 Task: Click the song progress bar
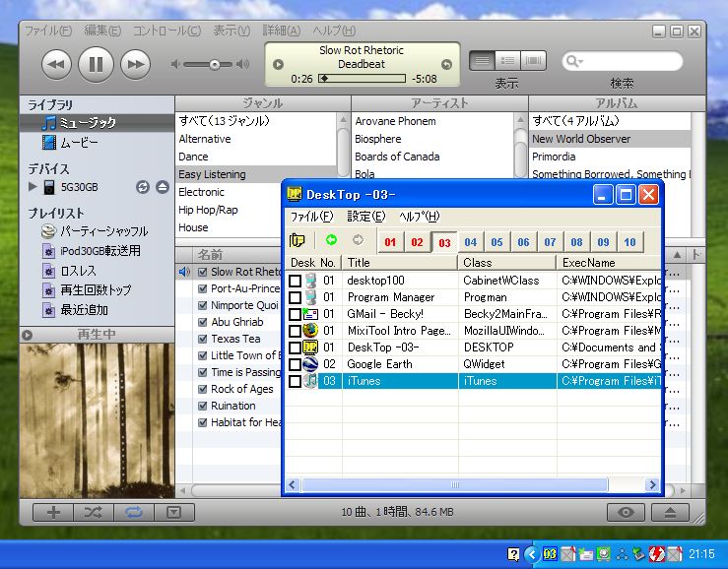[362, 79]
